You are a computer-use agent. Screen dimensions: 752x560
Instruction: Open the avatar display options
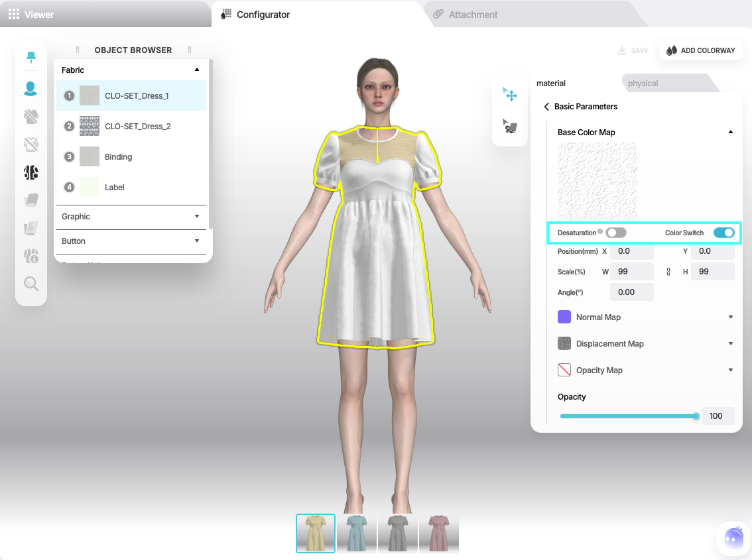[x=31, y=88]
